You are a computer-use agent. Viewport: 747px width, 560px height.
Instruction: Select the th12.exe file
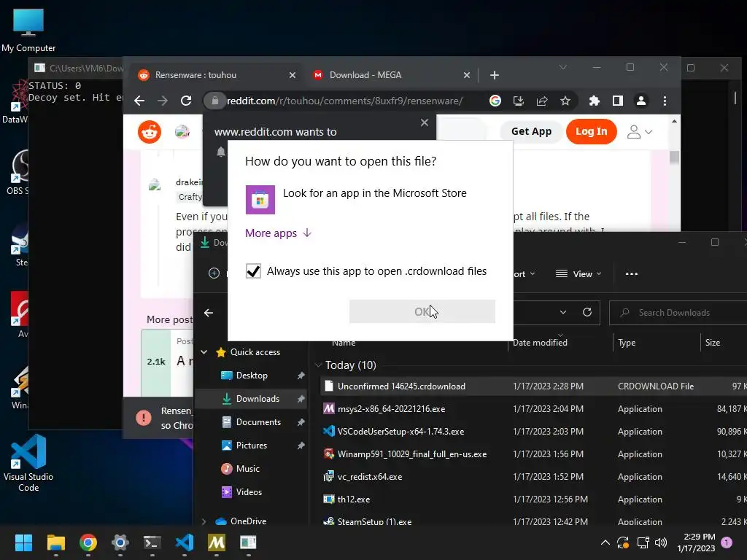pos(533,499)
